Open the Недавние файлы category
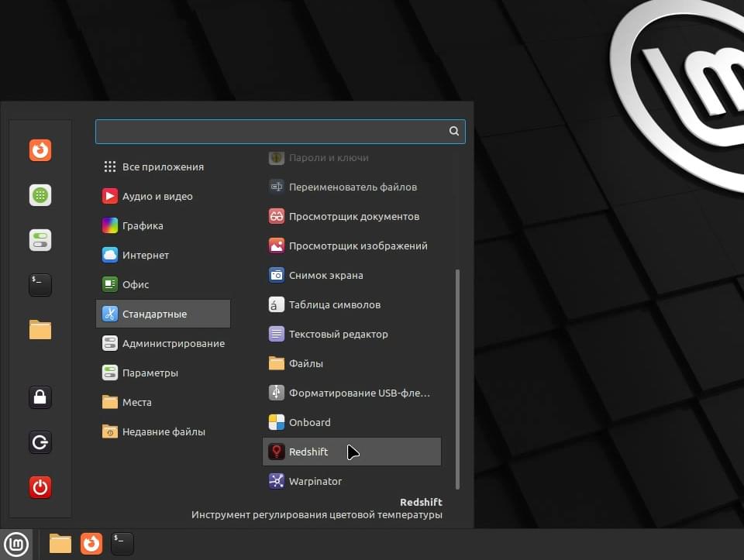The image size is (744, 560). pyautogui.click(x=164, y=431)
